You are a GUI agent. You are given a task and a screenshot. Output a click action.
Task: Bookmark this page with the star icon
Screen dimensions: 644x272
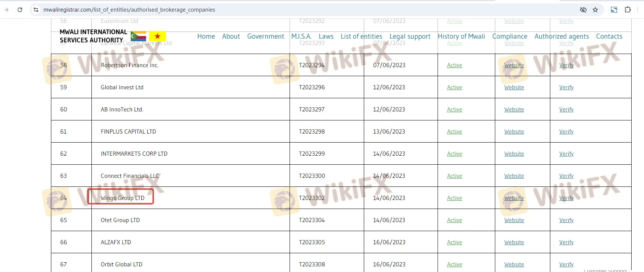[595, 10]
